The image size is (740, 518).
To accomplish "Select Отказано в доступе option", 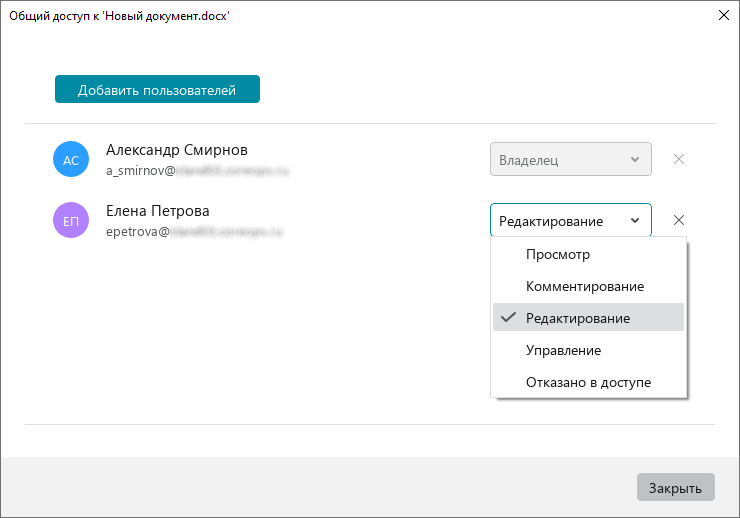I will coord(589,382).
